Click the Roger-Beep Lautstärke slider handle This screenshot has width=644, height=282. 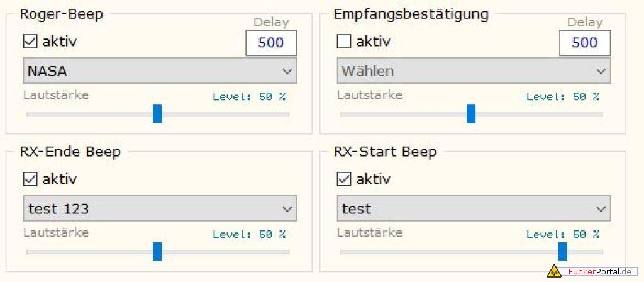pyautogui.click(x=157, y=114)
